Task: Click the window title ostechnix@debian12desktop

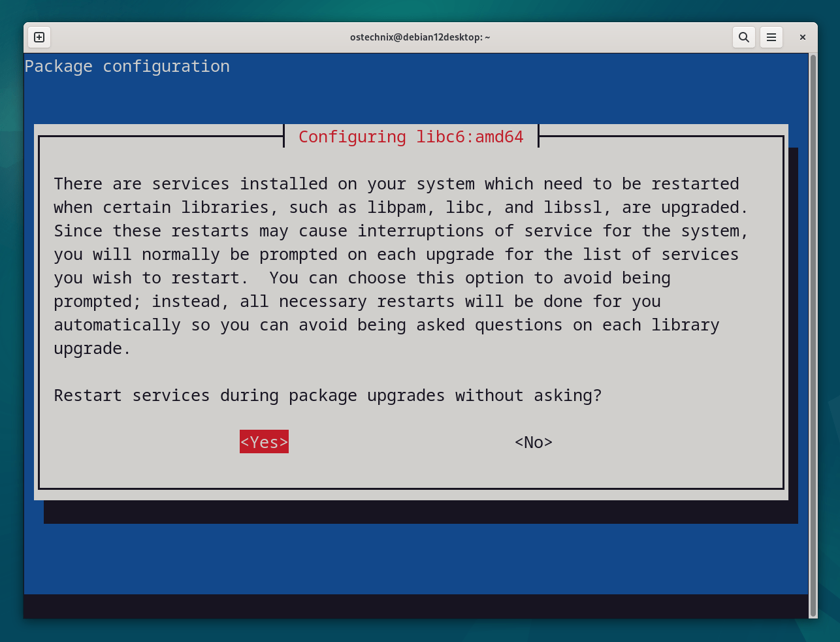Action: point(419,37)
